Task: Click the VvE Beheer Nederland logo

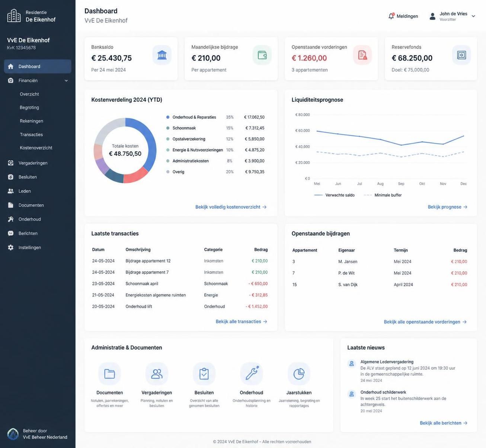Action: [x=13, y=434]
